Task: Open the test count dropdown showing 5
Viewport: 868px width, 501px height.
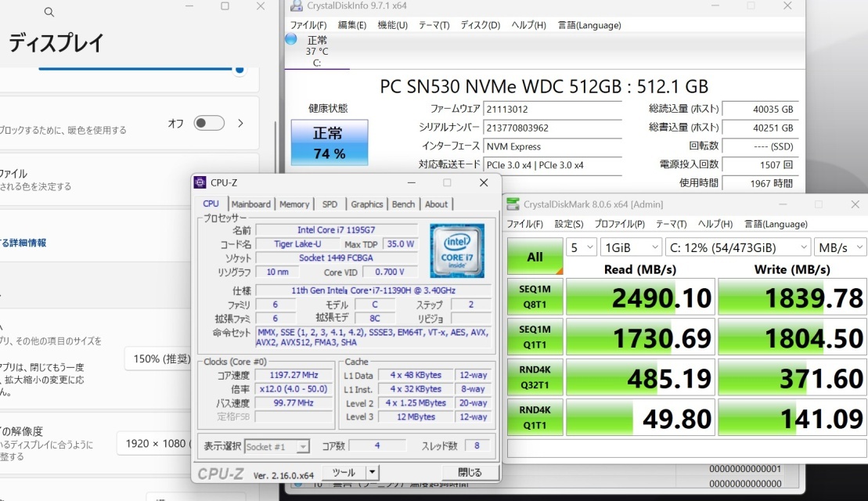Action: point(582,247)
